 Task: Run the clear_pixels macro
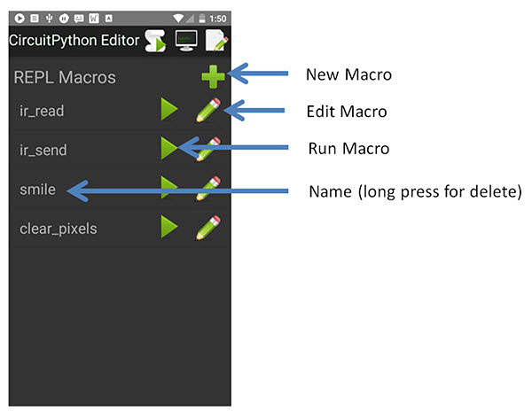(169, 228)
